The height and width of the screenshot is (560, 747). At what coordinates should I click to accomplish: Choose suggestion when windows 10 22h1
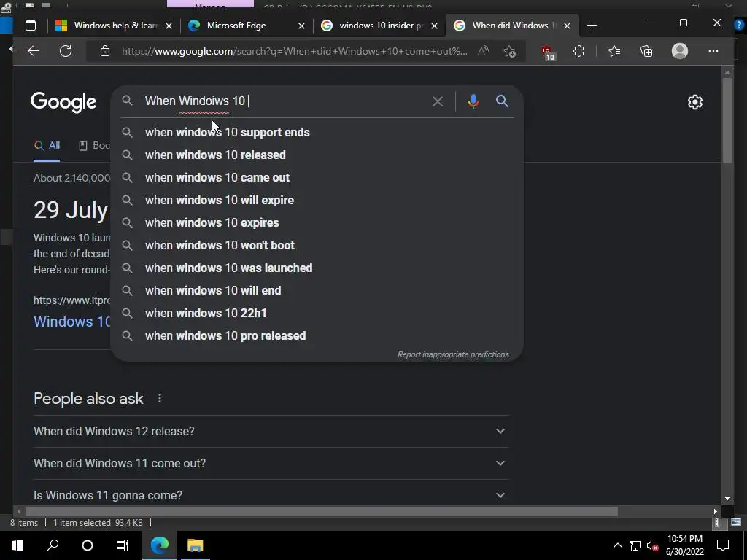pyautogui.click(x=317, y=314)
